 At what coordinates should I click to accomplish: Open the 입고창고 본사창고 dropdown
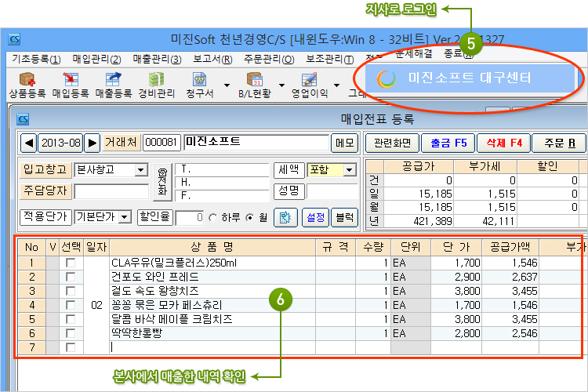(x=141, y=170)
